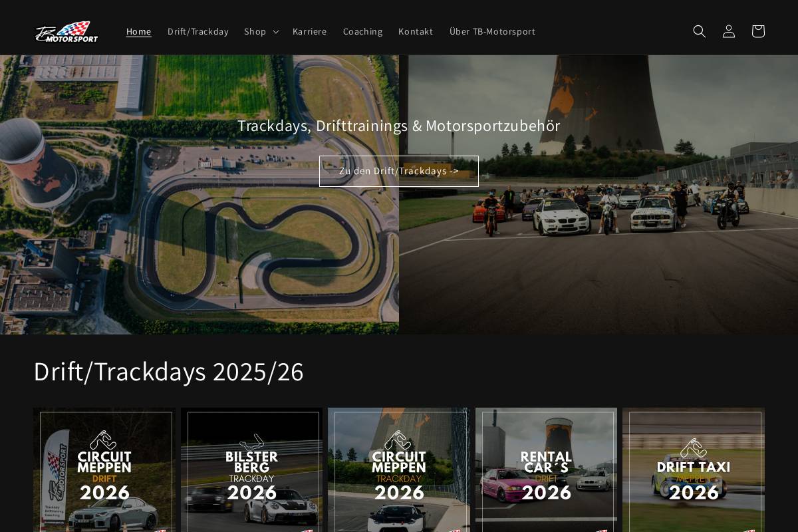Open Über TB-Motorsport page
Screen dimensions: 798x532
tap(492, 31)
